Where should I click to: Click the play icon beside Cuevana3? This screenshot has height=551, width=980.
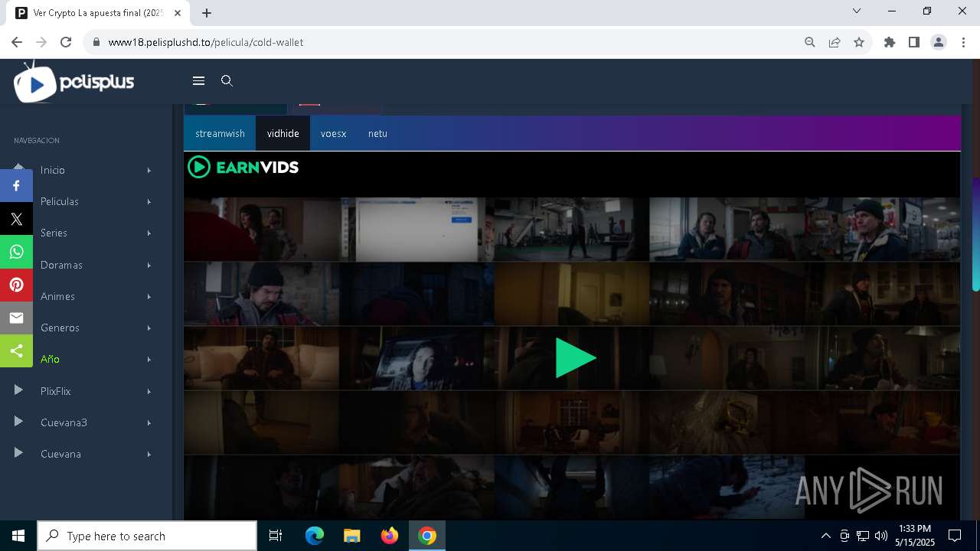pos(18,422)
